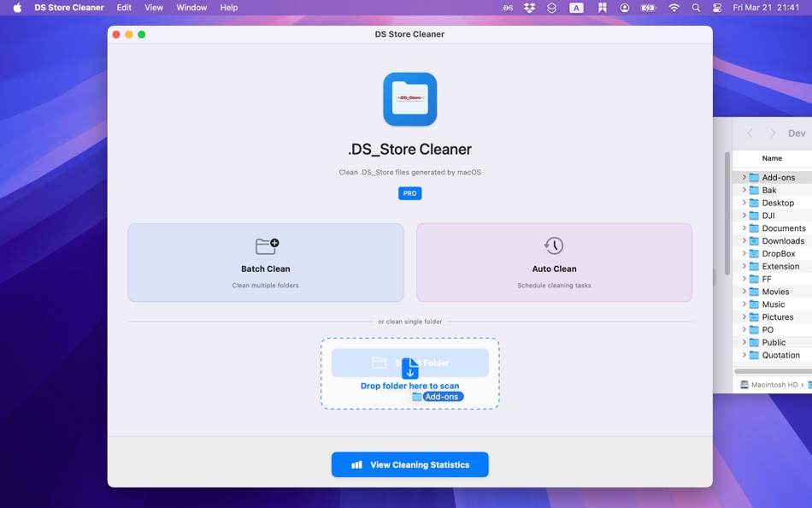The image size is (812, 508).
Task: Click Macintosh HD in Finder path bar
Action: [769, 385]
